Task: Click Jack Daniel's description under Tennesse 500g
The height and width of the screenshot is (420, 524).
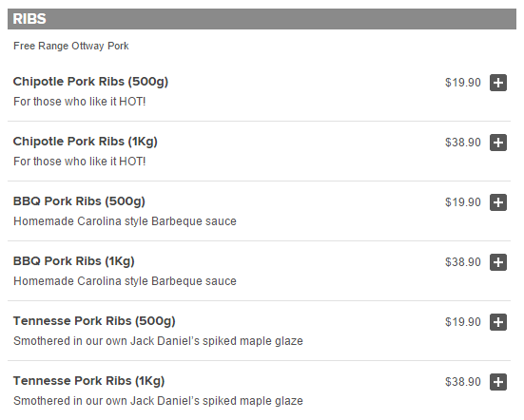Action: pyautogui.click(x=158, y=341)
